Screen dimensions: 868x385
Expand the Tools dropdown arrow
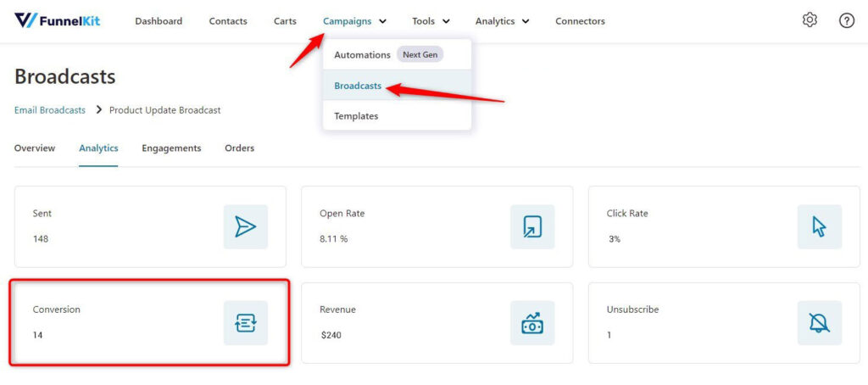(x=446, y=21)
